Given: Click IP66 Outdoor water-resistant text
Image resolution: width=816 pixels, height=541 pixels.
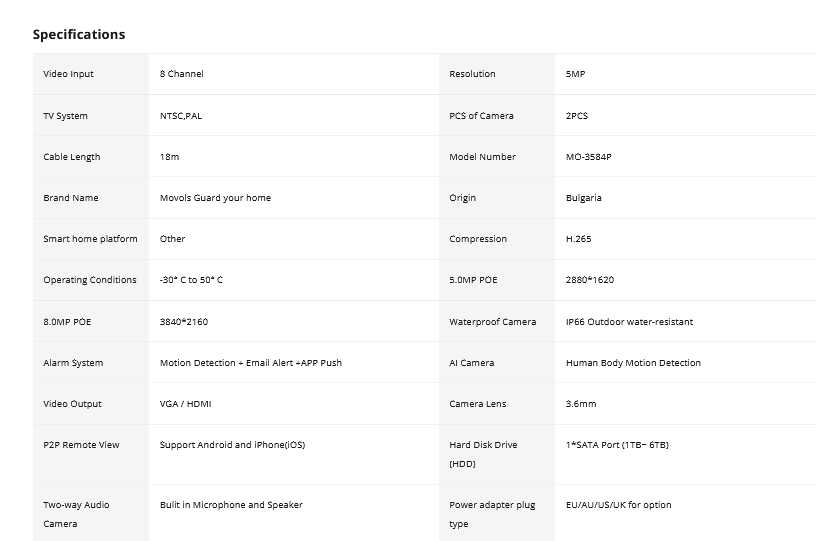Looking at the screenshot, I should point(630,321).
